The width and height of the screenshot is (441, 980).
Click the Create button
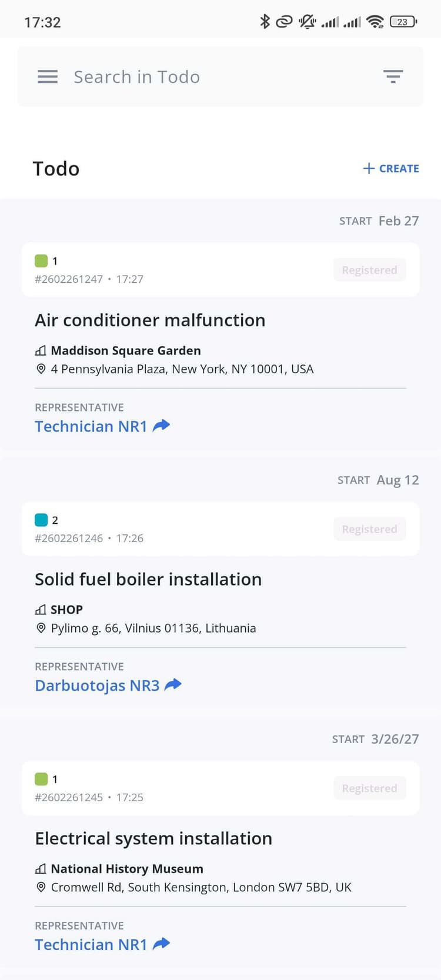point(391,169)
